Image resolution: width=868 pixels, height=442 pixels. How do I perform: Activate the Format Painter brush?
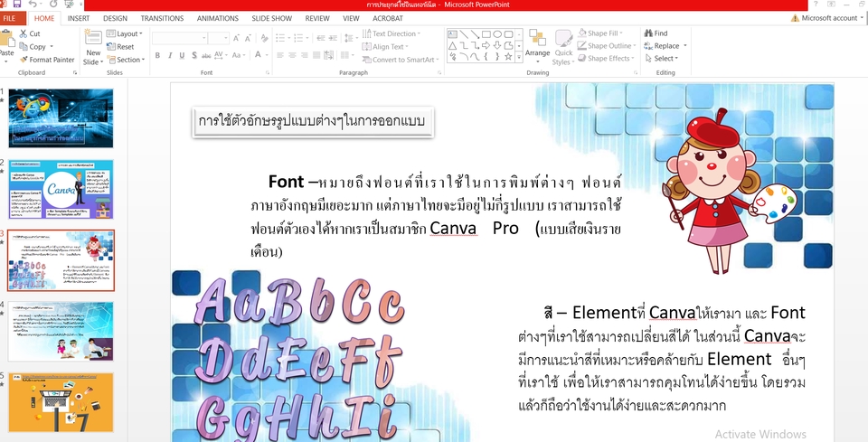(47, 60)
